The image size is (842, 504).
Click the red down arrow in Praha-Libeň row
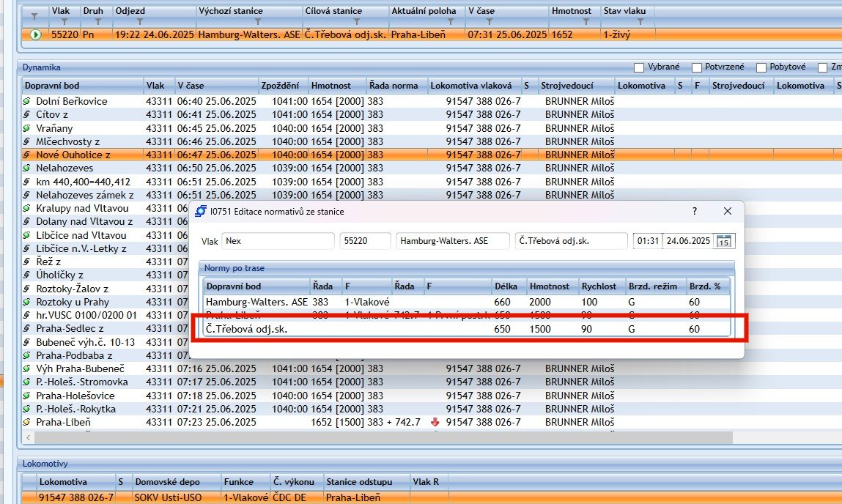pyautogui.click(x=436, y=422)
